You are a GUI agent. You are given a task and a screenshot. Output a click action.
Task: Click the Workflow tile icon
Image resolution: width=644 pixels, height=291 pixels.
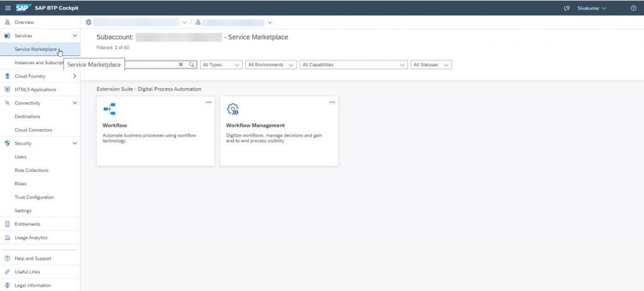click(109, 109)
